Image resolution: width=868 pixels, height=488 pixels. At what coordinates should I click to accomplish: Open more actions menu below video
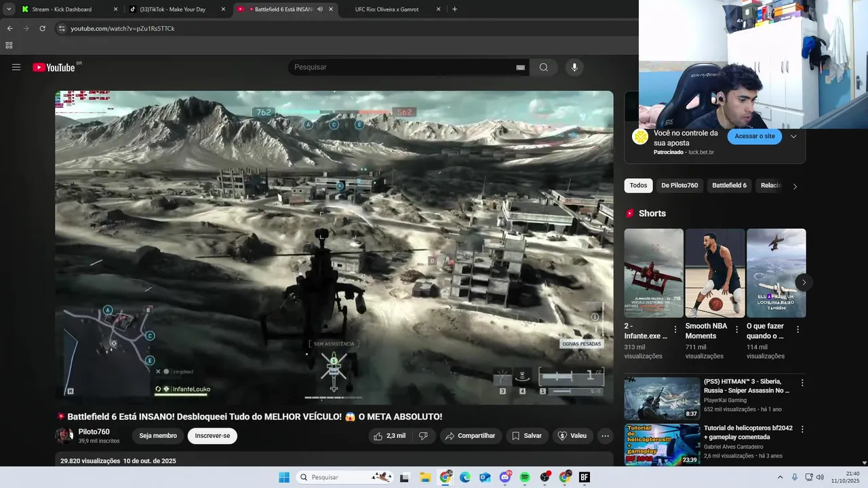tap(606, 436)
